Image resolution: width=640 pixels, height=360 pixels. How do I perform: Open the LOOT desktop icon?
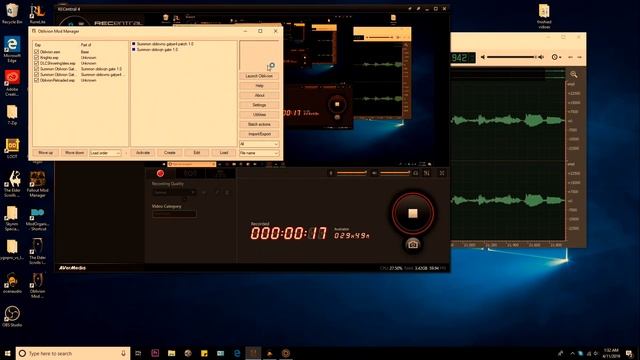pos(12,149)
